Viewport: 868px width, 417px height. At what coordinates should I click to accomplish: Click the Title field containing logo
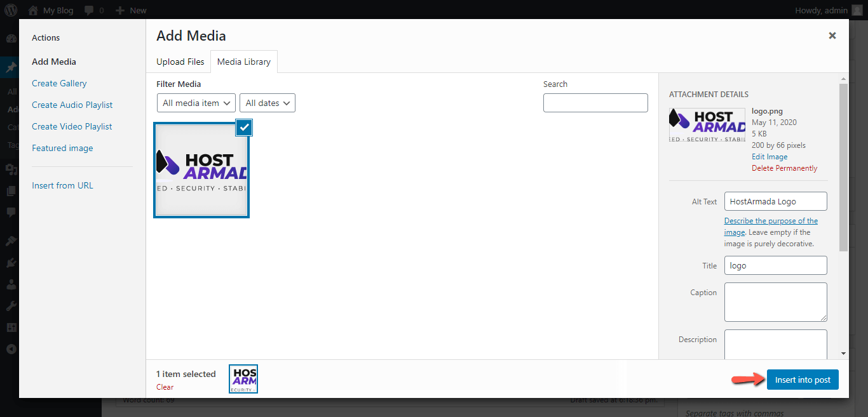point(775,265)
